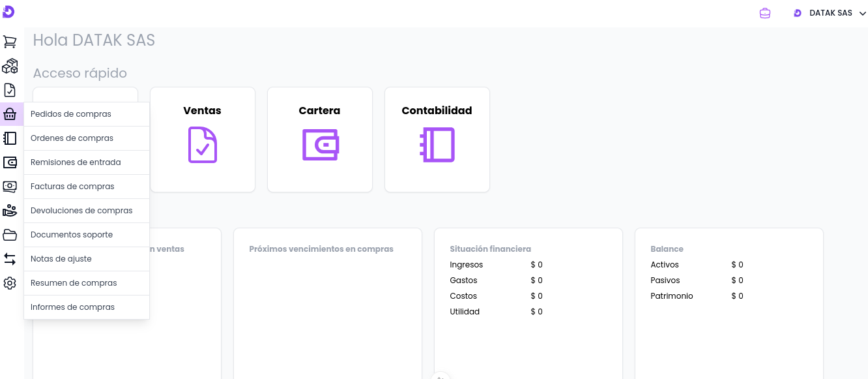The width and height of the screenshot is (868, 379).
Task: Open Facturas de compras from menu
Action: [x=72, y=187]
